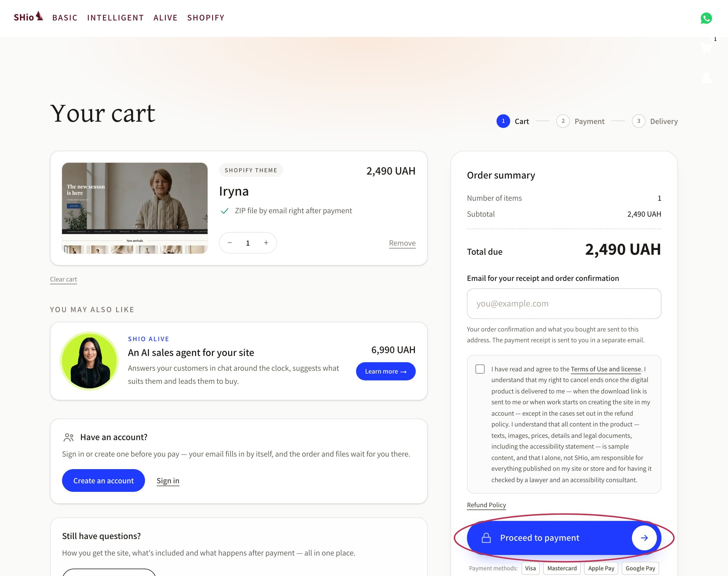Click the Mastercard payment method badge
This screenshot has height=576, width=728.
click(562, 568)
